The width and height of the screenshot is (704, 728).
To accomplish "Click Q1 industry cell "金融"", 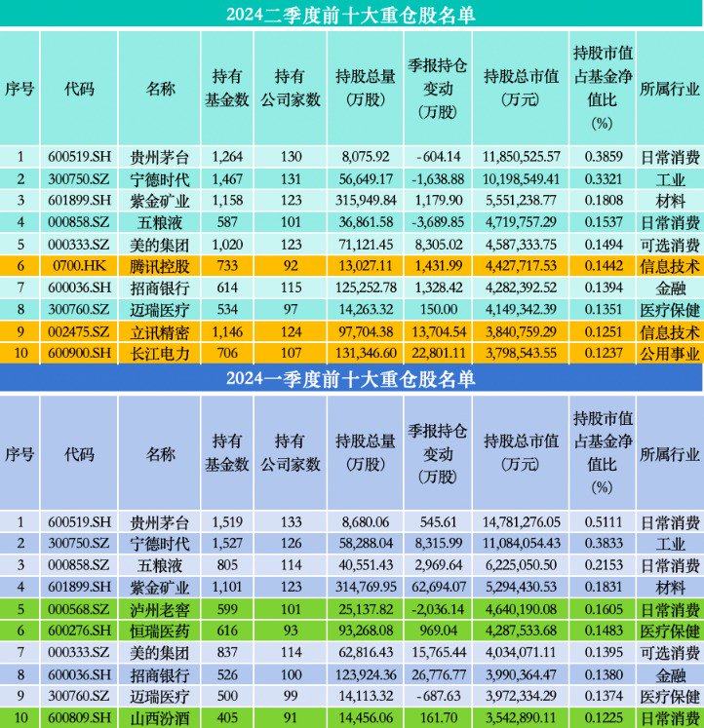I will tap(670, 676).
